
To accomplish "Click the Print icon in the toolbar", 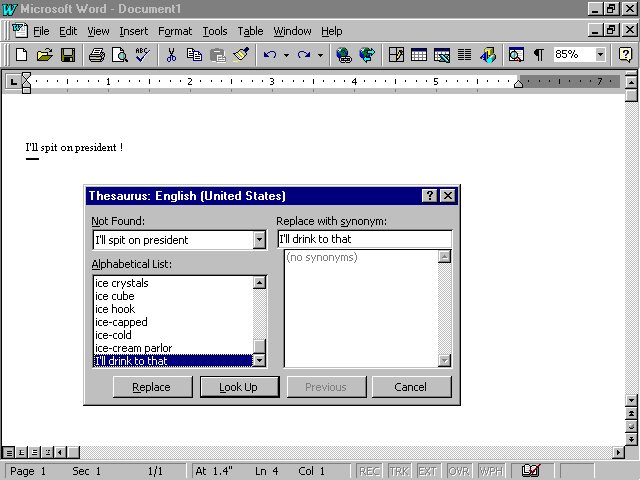I will [x=96, y=55].
